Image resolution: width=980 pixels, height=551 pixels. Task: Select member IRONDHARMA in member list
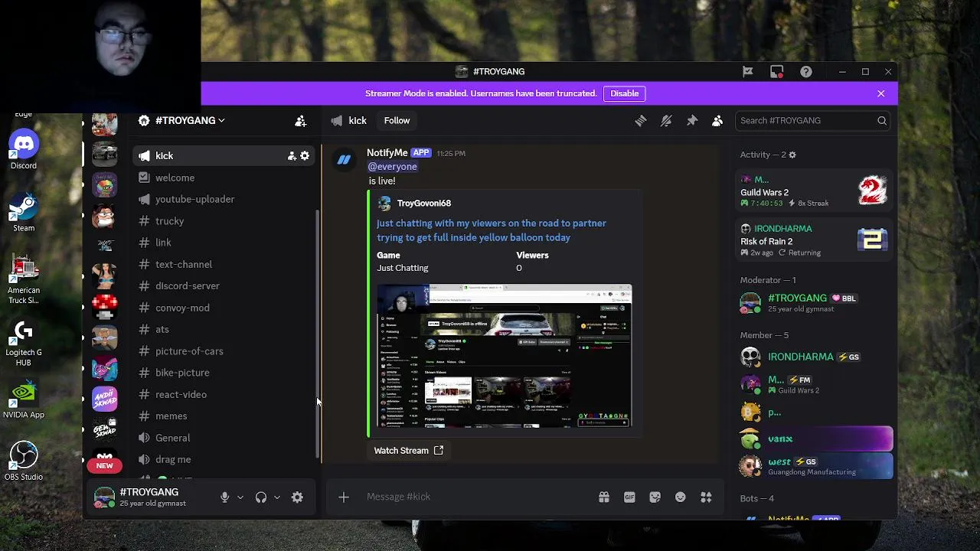(814, 357)
